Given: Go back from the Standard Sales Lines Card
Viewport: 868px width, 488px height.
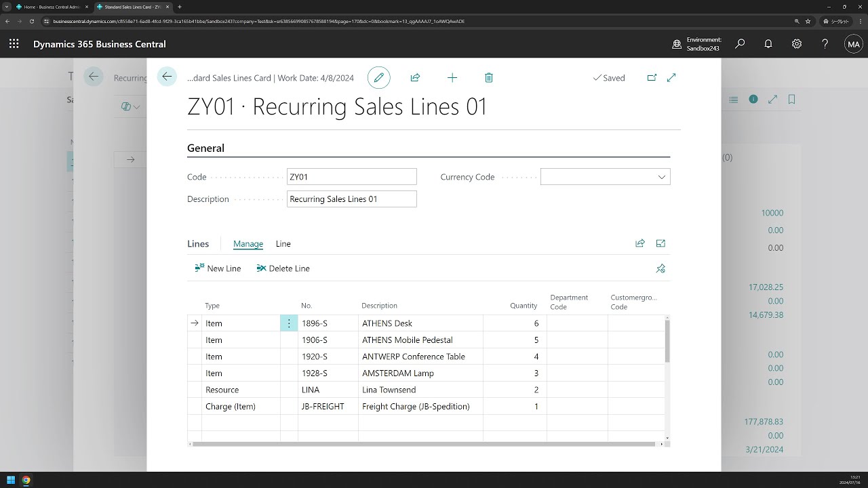Looking at the screenshot, I should pyautogui.click(x=167, y=77).
